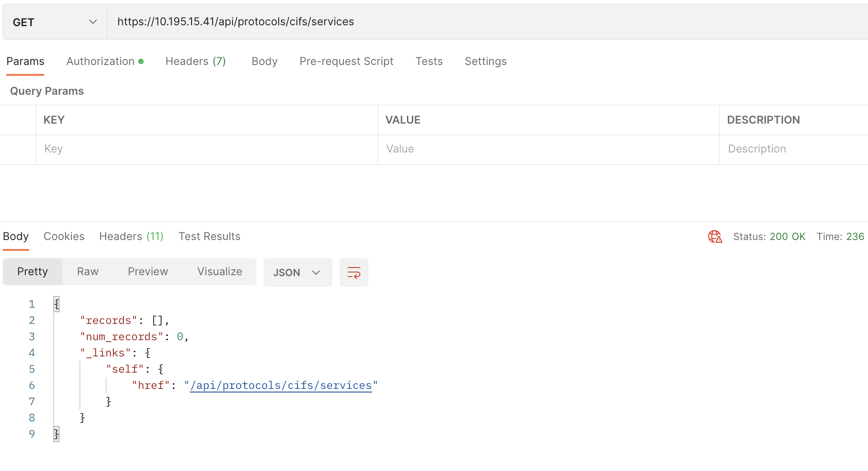Click the Time: 236 response metric

[x=840, y=236]
